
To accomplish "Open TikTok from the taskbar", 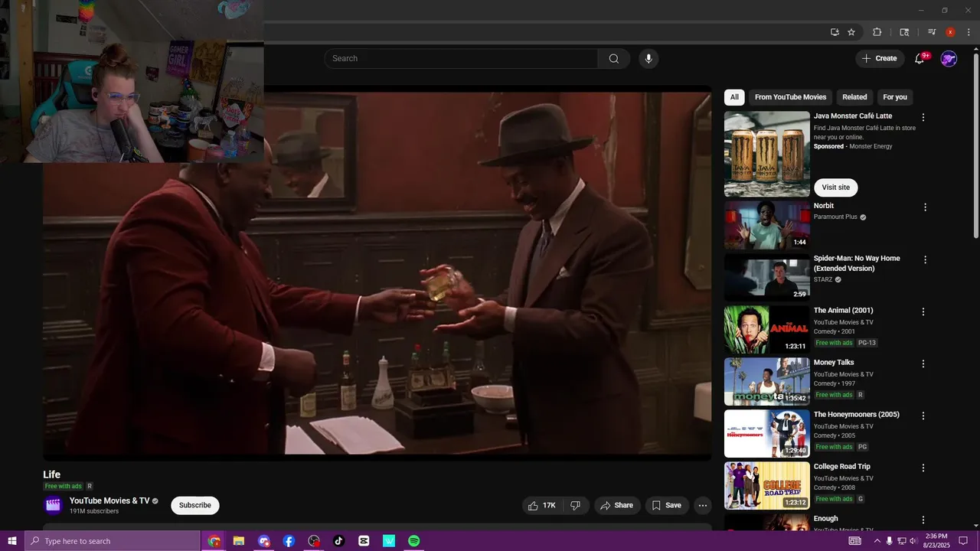I will [x=338, y=541].
